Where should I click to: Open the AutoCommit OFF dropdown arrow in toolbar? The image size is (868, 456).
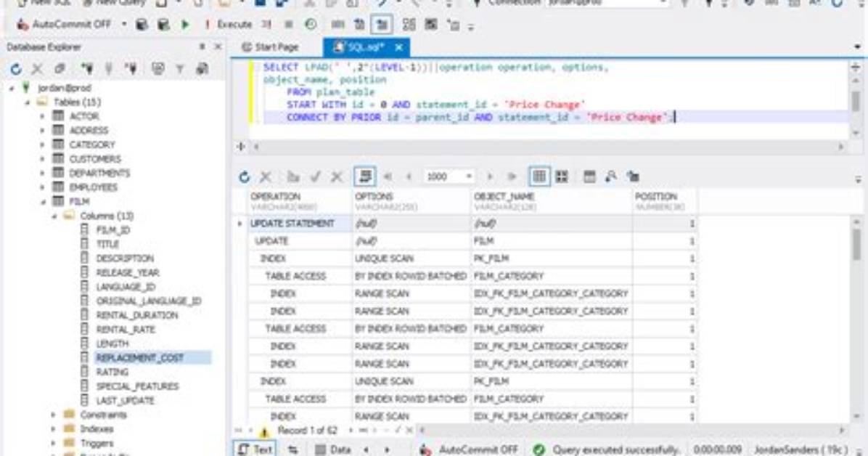pos(124,25)
